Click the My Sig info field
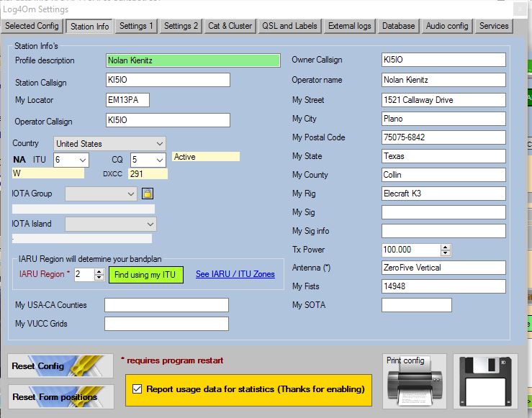This screenshot has width=532, height=418. tap(443, 231)
